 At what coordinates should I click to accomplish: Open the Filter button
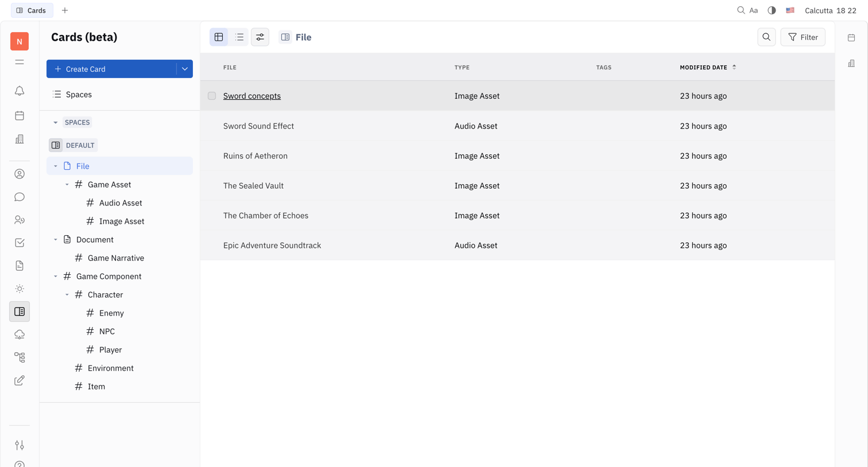tap(803, 37)
